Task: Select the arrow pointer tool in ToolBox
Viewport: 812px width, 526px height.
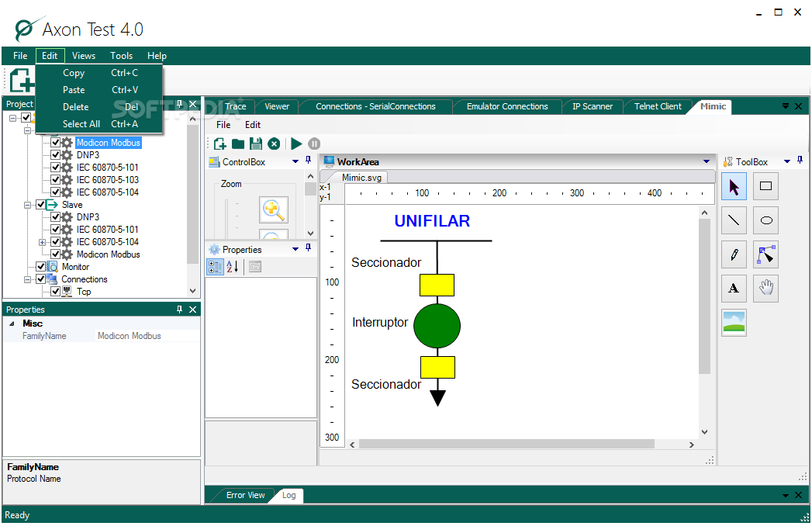Action: point(734,186)
